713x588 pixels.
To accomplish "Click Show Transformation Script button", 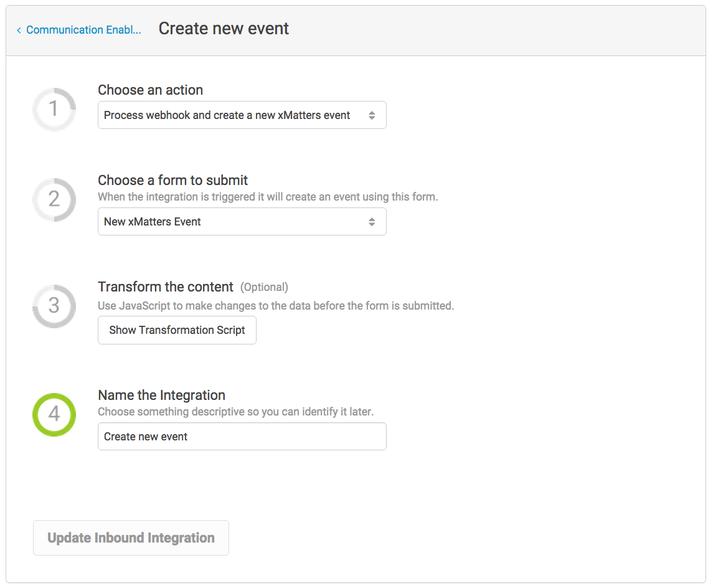I will coord(177,330).
